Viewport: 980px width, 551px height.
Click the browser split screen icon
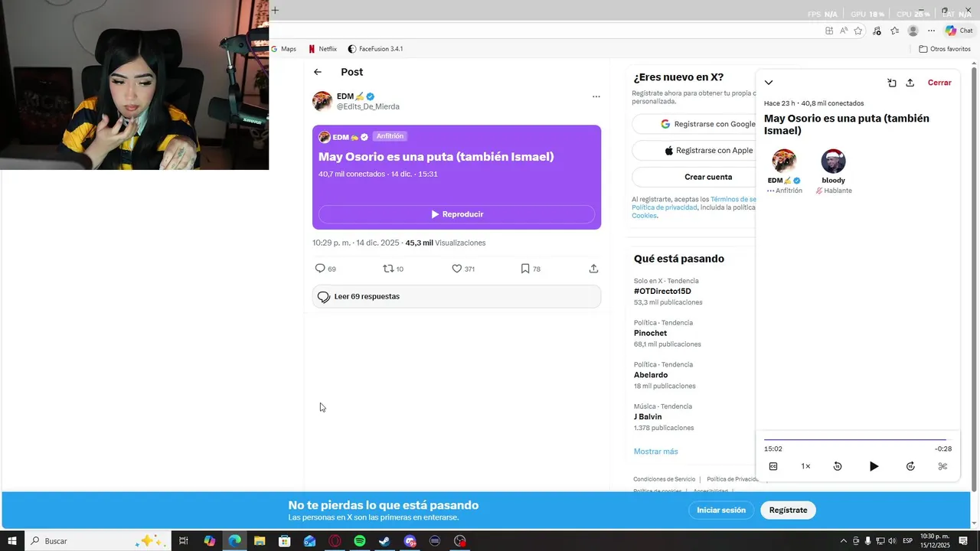tap(829, 31)
